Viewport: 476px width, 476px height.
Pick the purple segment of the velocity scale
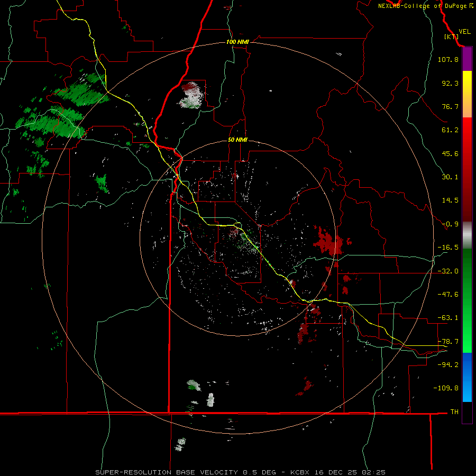(x=467, y=59)
